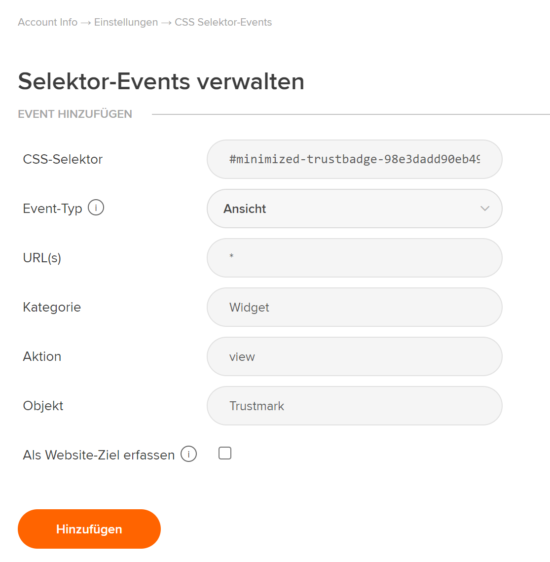The image size is (550, 562).
Task: Open the Event-Typ info icon
Action: 96,208
